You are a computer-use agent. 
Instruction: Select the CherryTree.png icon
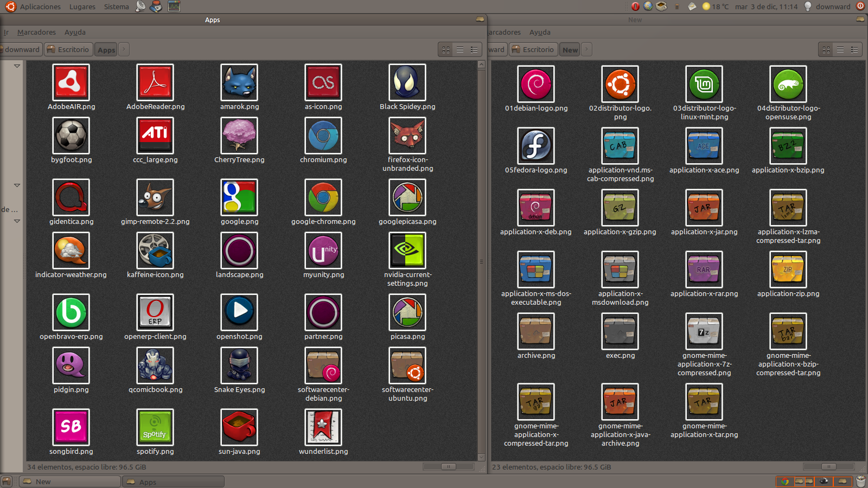[239, 136]
